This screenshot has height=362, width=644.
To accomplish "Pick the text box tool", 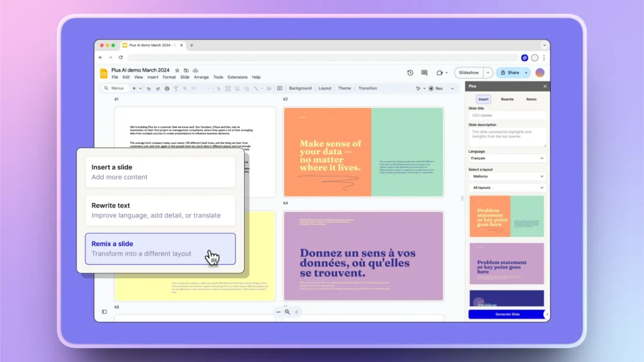I will (228, 89).
